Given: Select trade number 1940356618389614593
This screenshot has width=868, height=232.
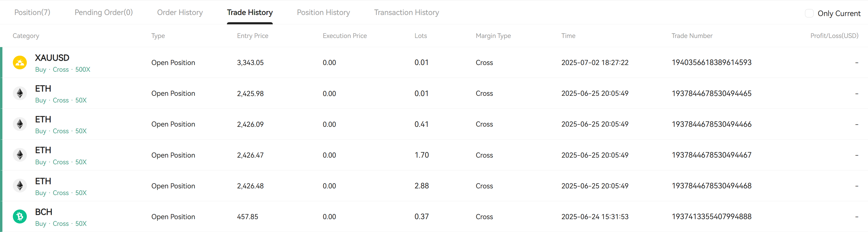Looking at the screenshot, I should (x=712, y=63).
